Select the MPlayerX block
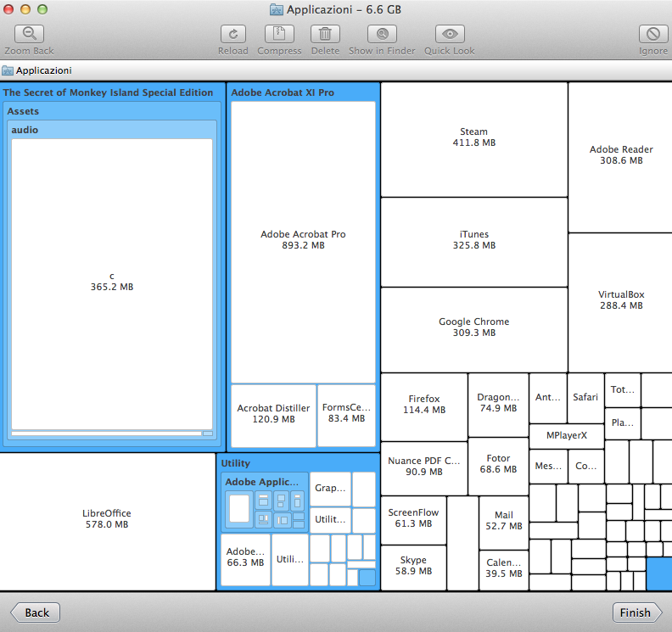This screenshot has width=672, height=632. [x=567, y=436]
